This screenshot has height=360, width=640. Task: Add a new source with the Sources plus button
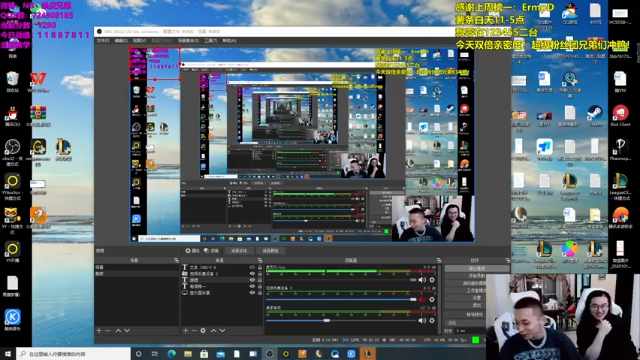pyautogui.click(x=185, y=330)
